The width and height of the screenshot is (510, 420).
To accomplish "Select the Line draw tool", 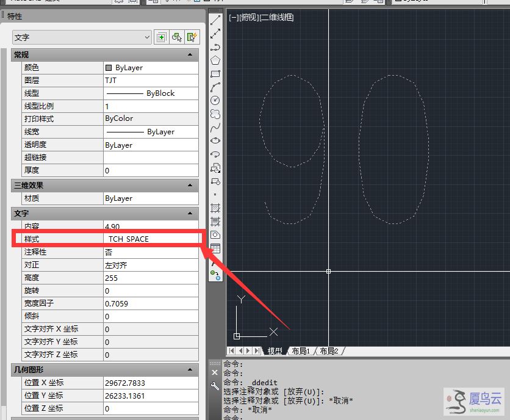I will coord(215,20).
